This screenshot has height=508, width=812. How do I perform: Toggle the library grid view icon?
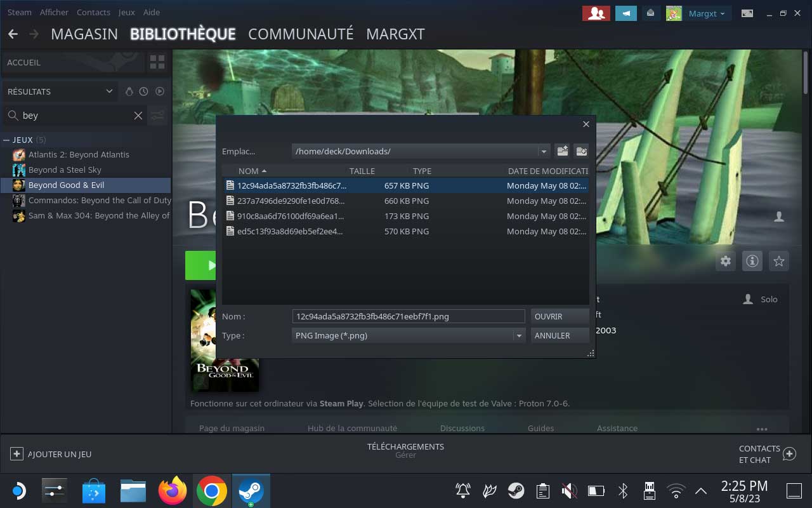pyautogui.click(x=157, y=62)
